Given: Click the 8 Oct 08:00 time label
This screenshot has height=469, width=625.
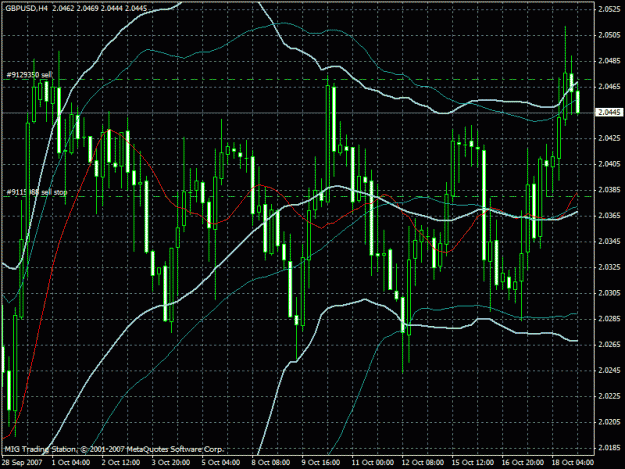Looking at the screenshot, I should coord(271,463).
